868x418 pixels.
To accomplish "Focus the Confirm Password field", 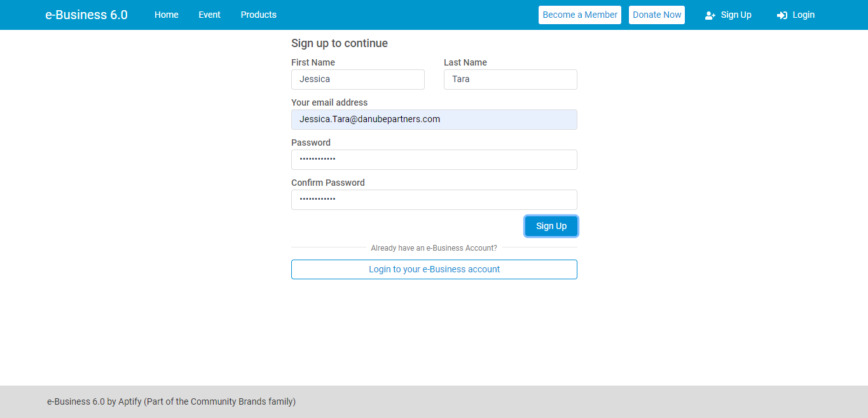I will pyautogui.click(x=434, y=200).
